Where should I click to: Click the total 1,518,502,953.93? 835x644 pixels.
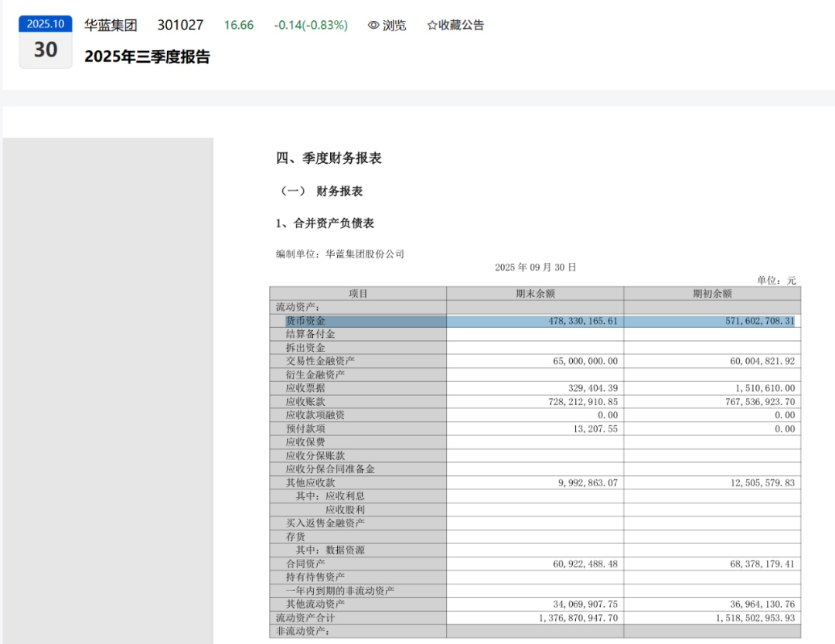[755, 618]
